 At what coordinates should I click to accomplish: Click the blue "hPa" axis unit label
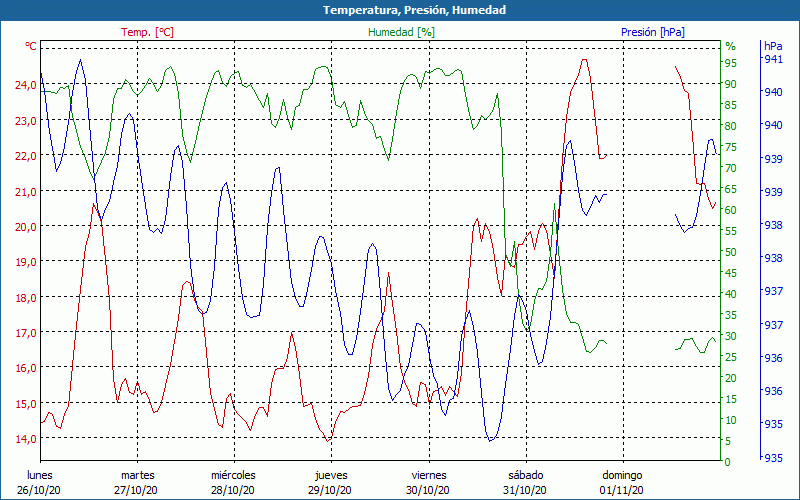tap(773, 46)
